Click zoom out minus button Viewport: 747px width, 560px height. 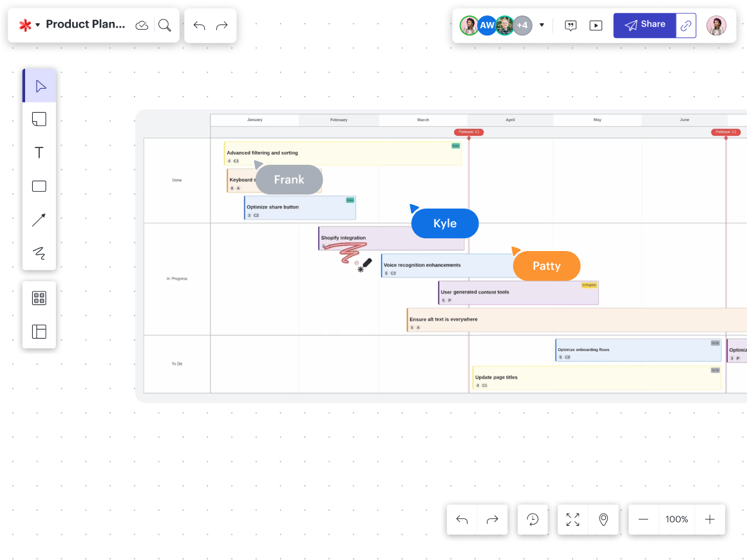point(643,519)
